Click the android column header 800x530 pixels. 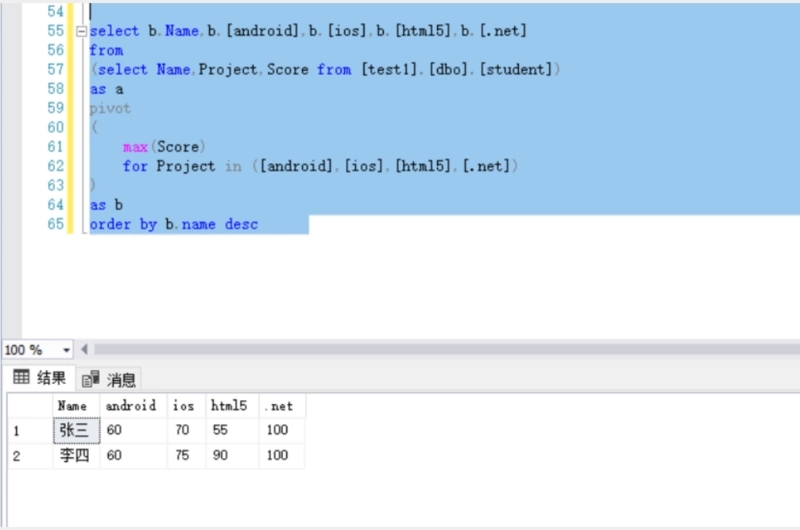132,406
